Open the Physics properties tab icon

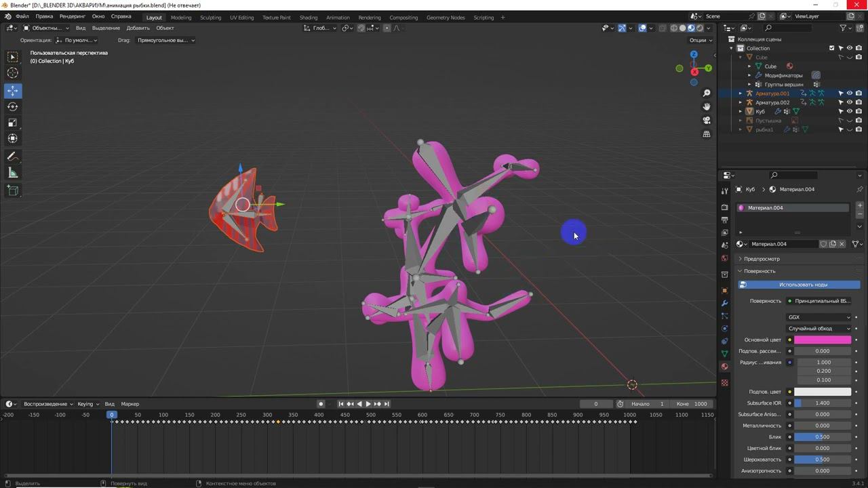coord(725,328)
